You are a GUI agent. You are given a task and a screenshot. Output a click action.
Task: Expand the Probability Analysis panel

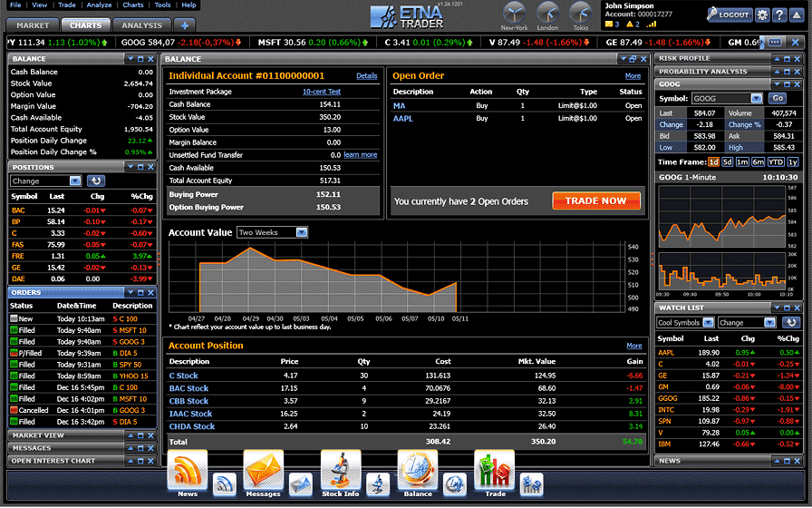(777, 72)
